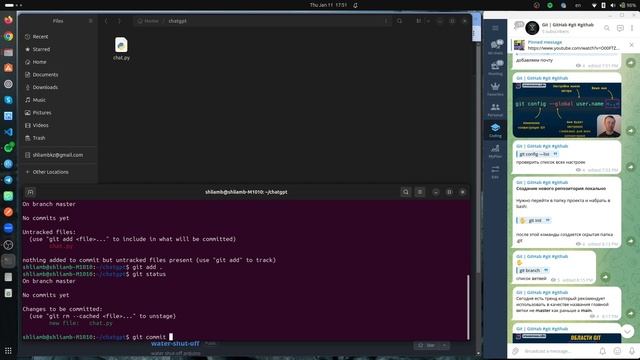Open the Files path bar options menu
640x360 pixels.
click(x=386, y=21)
